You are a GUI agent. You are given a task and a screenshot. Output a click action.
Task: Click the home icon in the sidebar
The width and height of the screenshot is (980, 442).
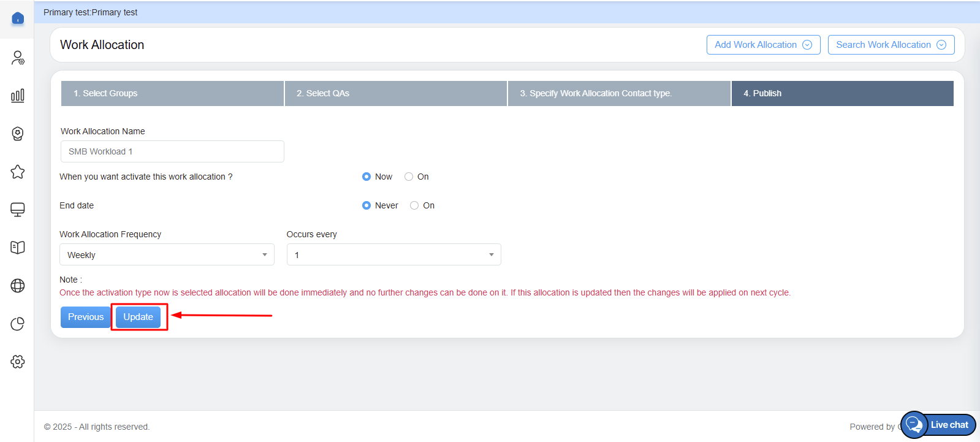[x=18, y=18]
